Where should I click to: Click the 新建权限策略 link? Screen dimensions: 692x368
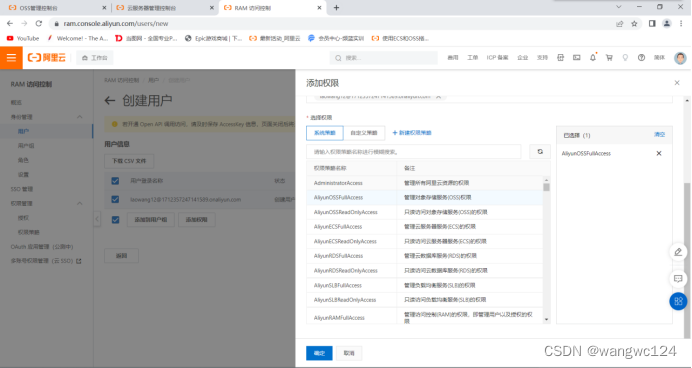pyautogui.click(x=412, y=133)
